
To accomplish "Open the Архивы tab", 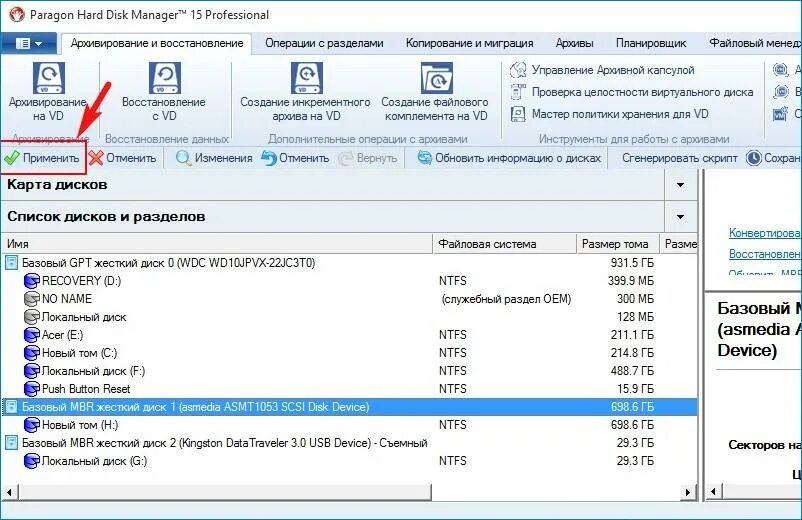I will 574,43.
